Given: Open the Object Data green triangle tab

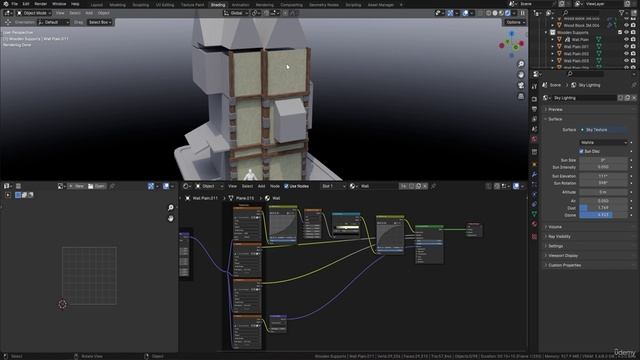Looking at the screenshot, I should tap(534, 214).
